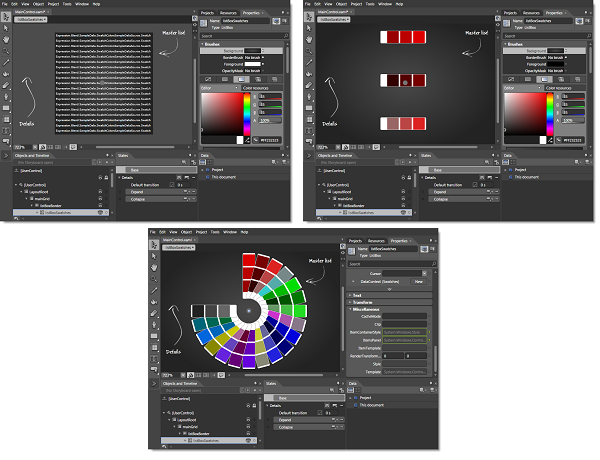Select the Direct Selection tool in bottom window
600x460 pixels.
click(154, 256)
